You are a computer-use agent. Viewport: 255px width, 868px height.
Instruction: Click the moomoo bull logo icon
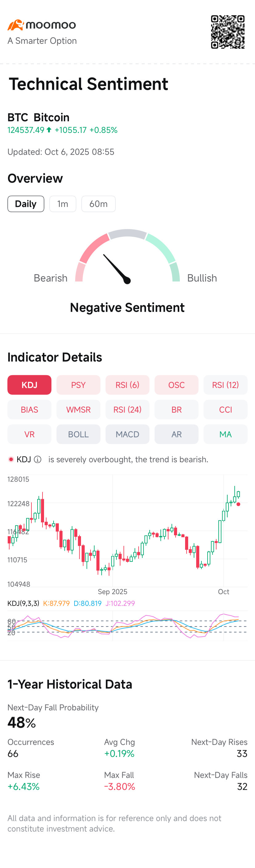coord(15,25)
